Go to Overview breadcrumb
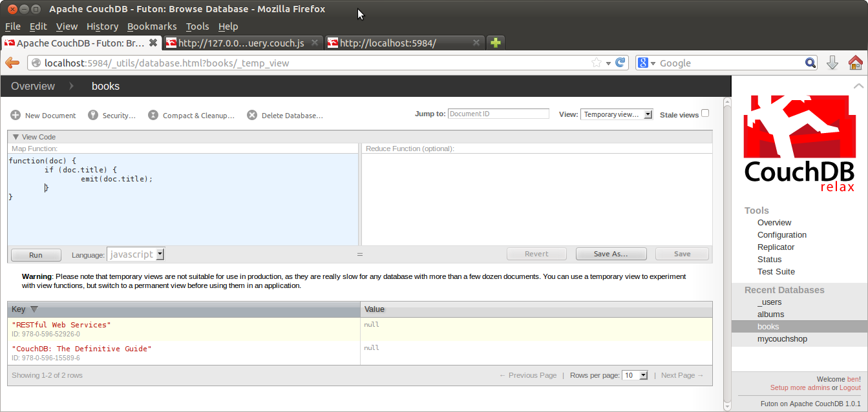The height and width of the screenshot is (412, 868). point(33,86)
